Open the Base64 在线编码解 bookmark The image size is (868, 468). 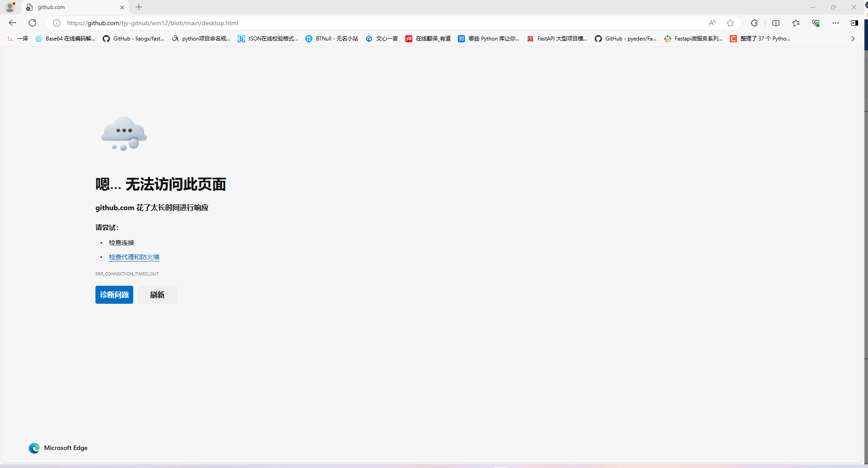point(65,39)
